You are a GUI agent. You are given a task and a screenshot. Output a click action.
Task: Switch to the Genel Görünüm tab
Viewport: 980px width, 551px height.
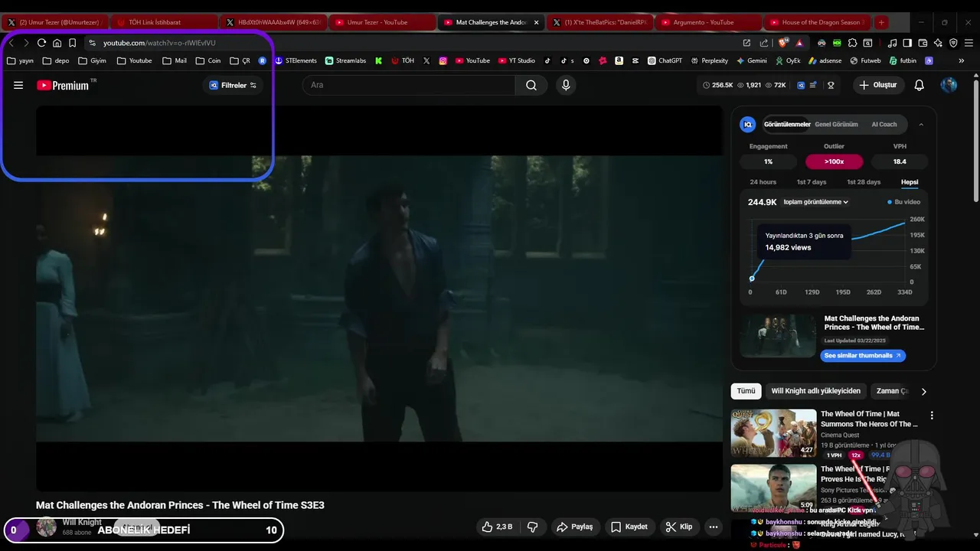pyautogui.click(x=836, y=124)
